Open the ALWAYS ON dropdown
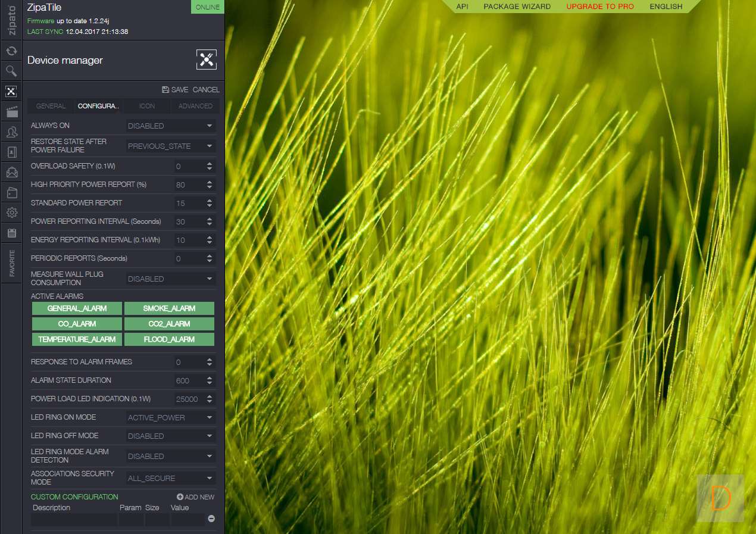The width and height of the screenshot is (756, 534). (x=171, y=126)
